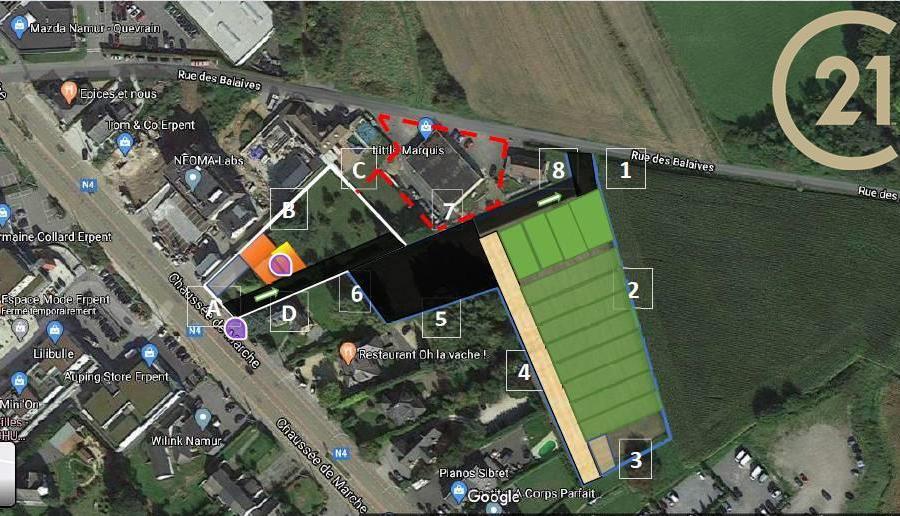Select the Epices et nous restaurant pin
Screen dimensions: 900x516
click(69, 92)
